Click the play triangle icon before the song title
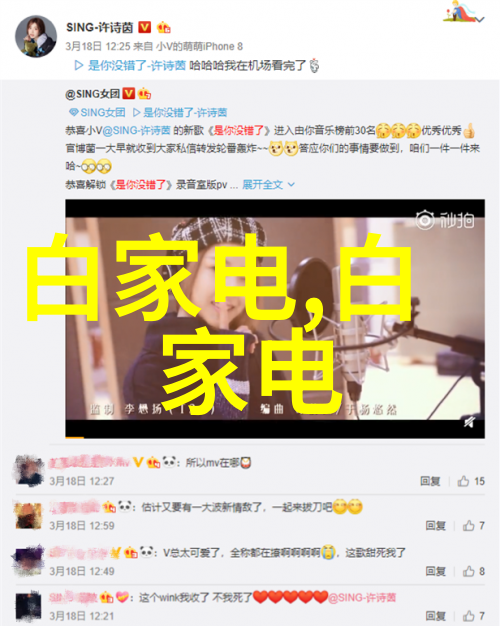 (x=79, y=65)
